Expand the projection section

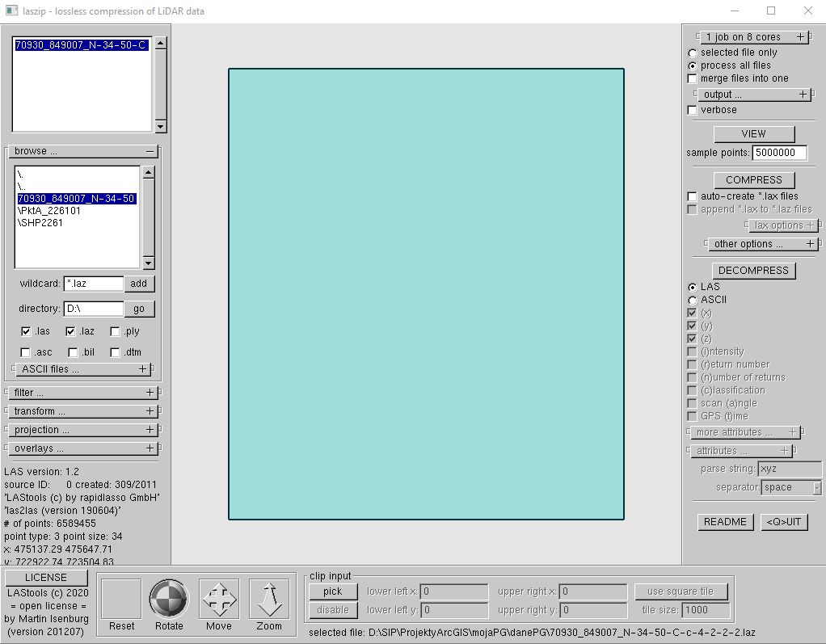click(x=150, y=430)
